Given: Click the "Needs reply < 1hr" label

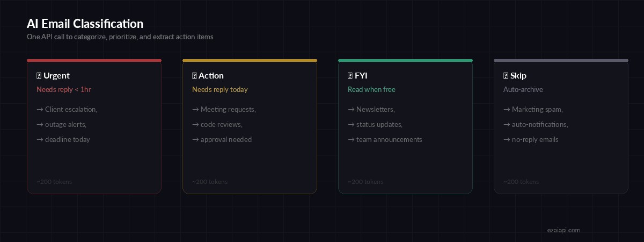Looking at the screenshot, I should coord(64,89).
